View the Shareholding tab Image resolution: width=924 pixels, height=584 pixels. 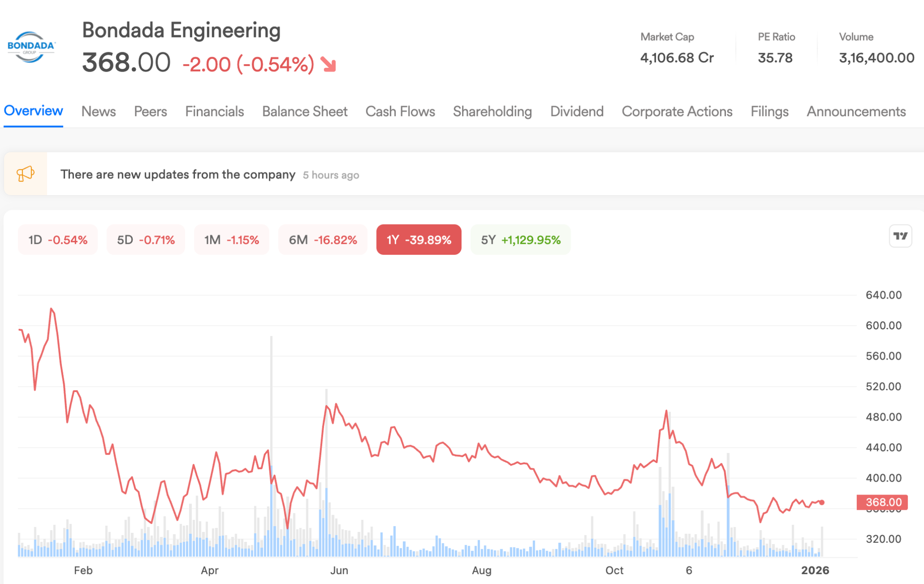pyautogui.click(x=492, y=111)
